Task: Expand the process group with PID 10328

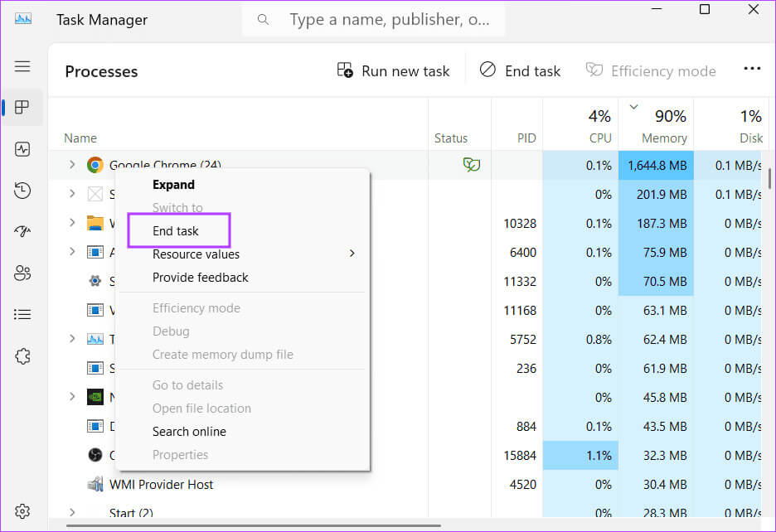Action: (72, 223)
